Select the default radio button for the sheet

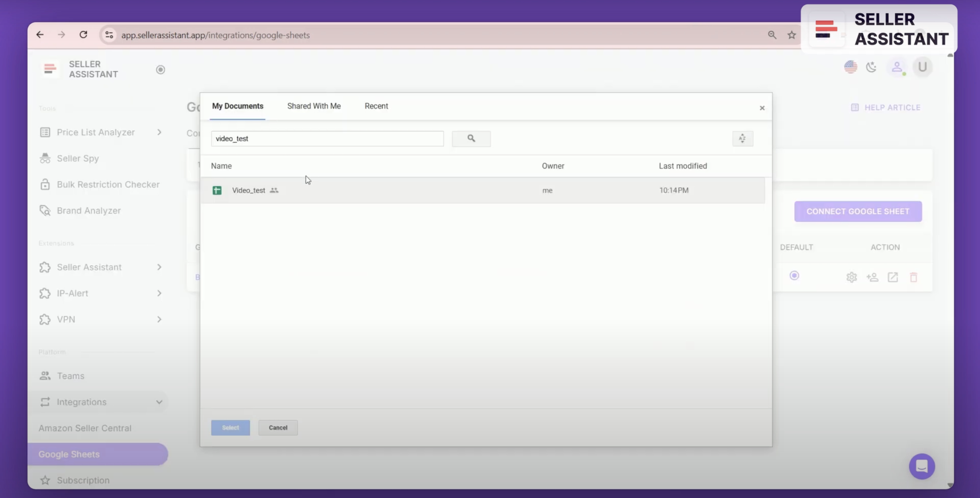(x=794, y=275)
